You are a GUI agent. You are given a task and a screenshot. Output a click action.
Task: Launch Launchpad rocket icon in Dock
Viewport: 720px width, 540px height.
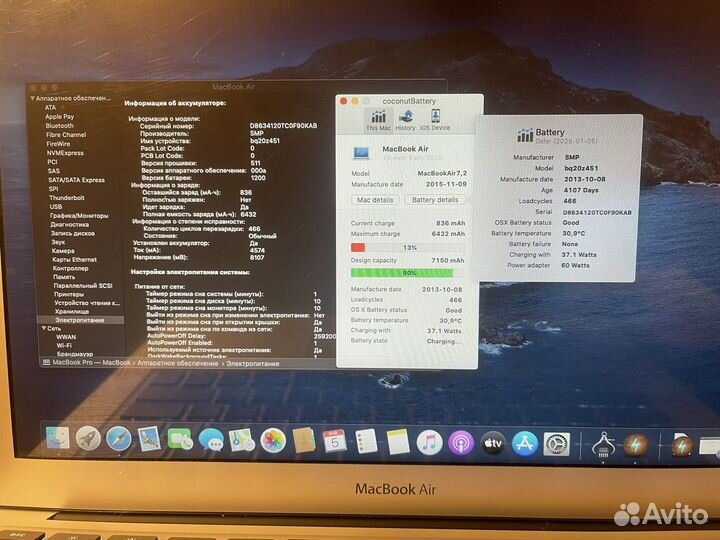[x=88, y=438]
